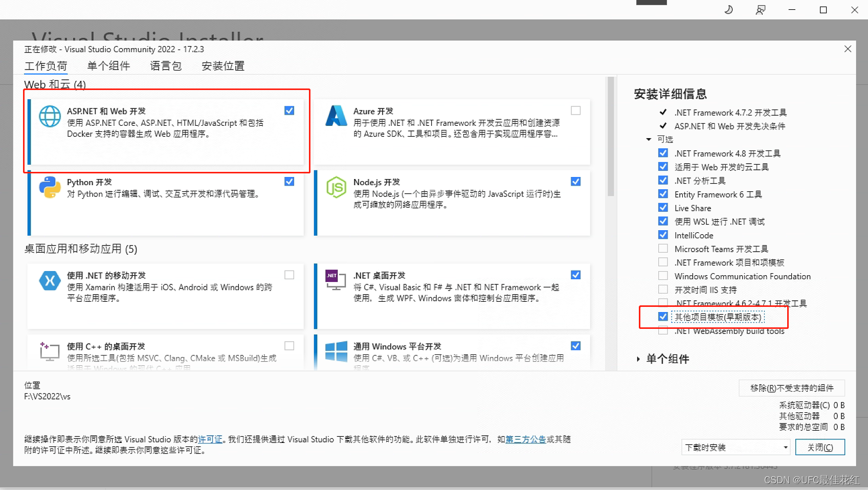Uncheck Entity Framework 6 tools option
Image resolution: width=868 pixels, height=490 pixels.
point(663,194)
